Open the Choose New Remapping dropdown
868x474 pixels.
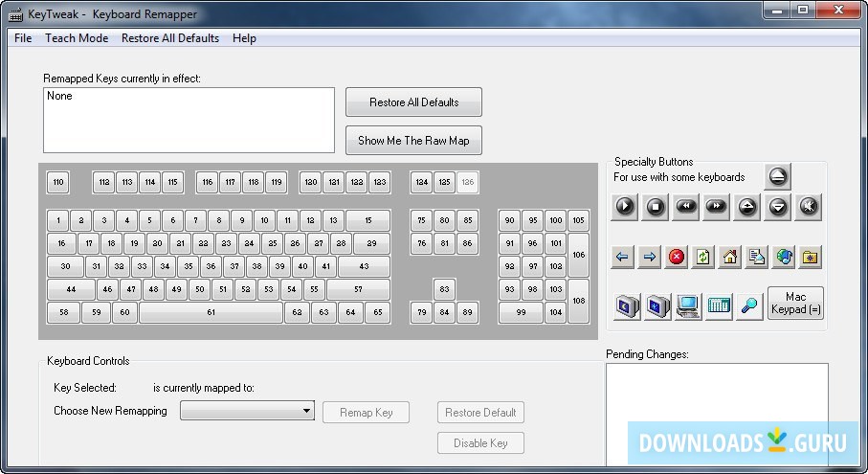(x=247, y=411)
